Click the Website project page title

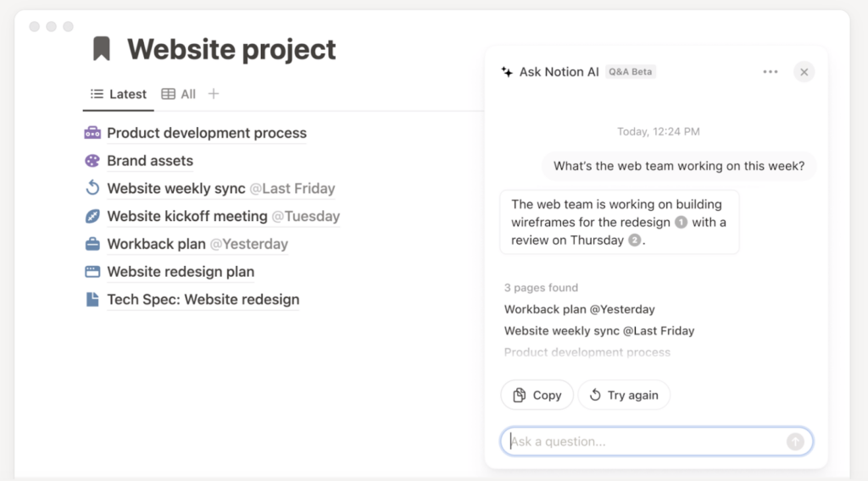(231, 49)
